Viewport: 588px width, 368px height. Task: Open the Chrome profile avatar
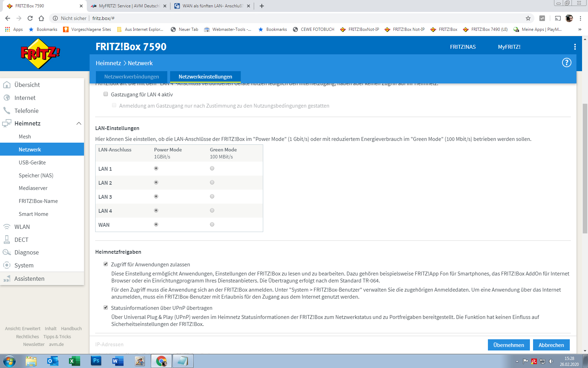[569, 18]
